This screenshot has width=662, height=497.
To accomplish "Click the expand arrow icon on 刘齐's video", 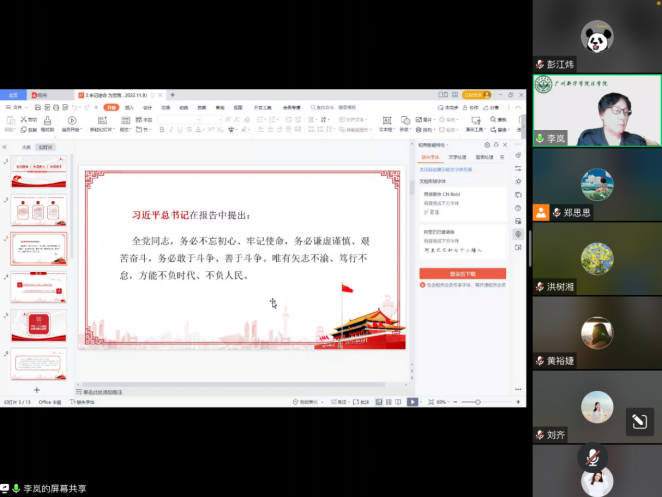I will coord(639,422).
